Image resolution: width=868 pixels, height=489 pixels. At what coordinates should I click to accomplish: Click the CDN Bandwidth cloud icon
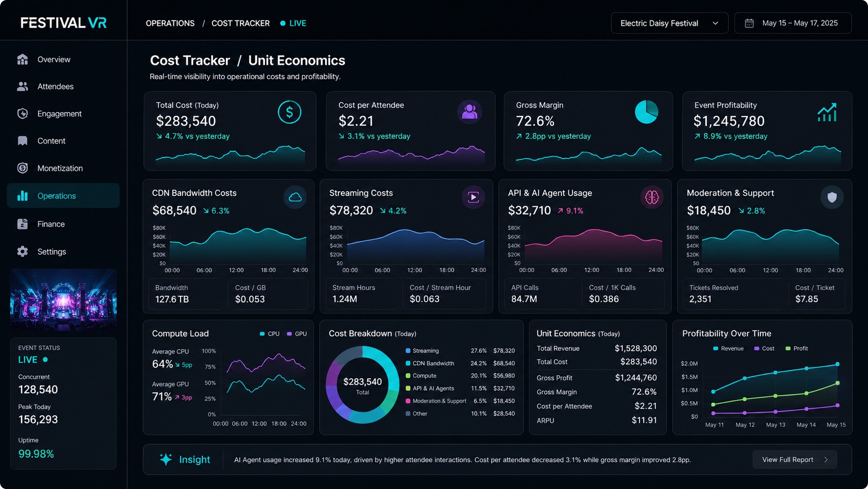pyautogui.click(x=295, y=197)
